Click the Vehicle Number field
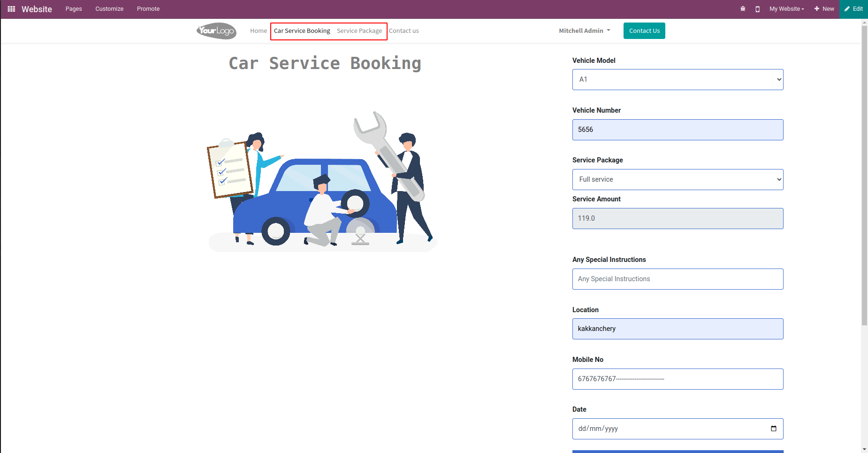The width and height of the screenshot is (868, 453). click(x=678, y=130)
